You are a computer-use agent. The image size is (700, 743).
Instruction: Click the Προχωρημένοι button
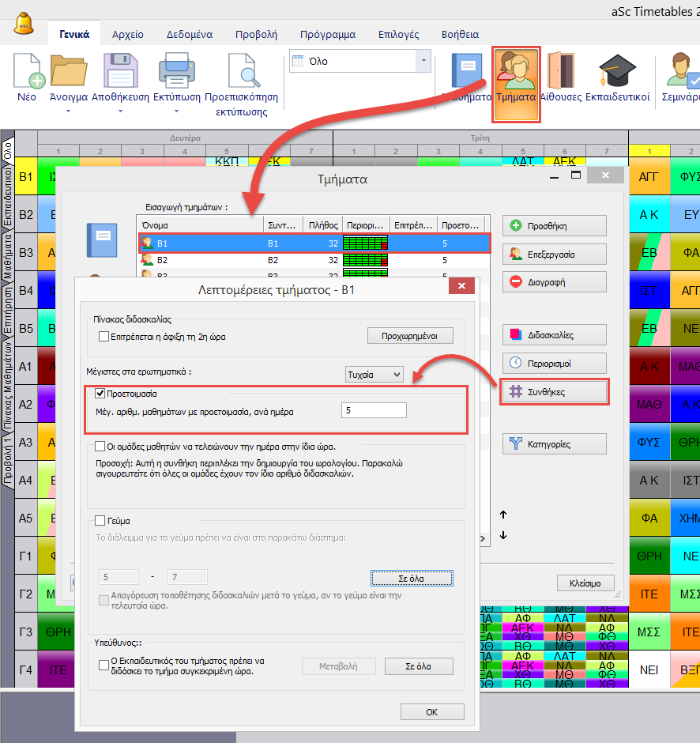click(410, 336)
